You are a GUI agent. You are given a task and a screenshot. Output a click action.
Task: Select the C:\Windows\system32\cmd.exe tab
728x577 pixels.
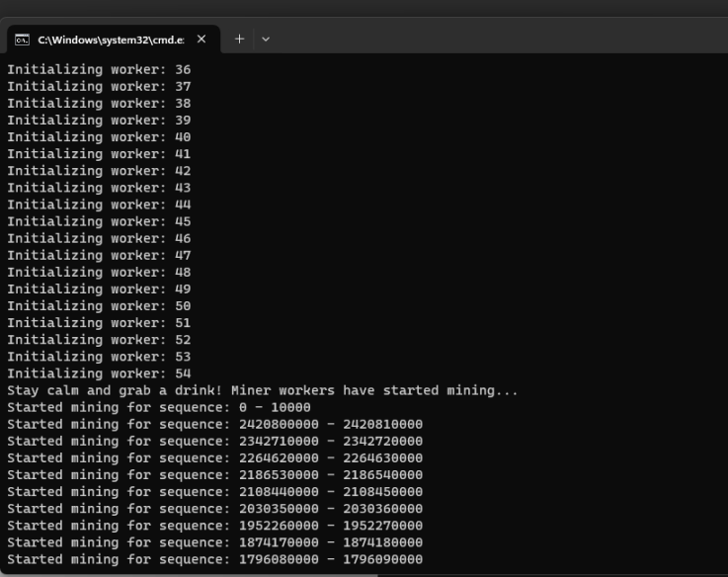109,40
